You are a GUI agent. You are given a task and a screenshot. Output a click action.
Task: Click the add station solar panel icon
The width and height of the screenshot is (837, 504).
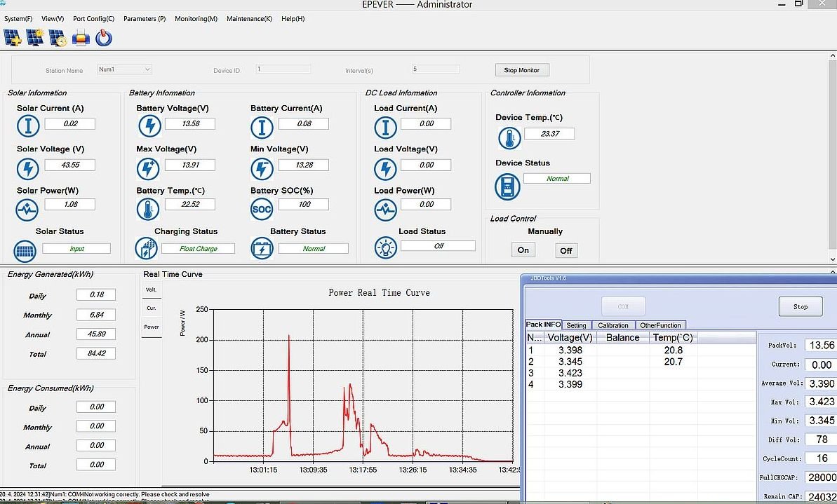pos(13,38)
